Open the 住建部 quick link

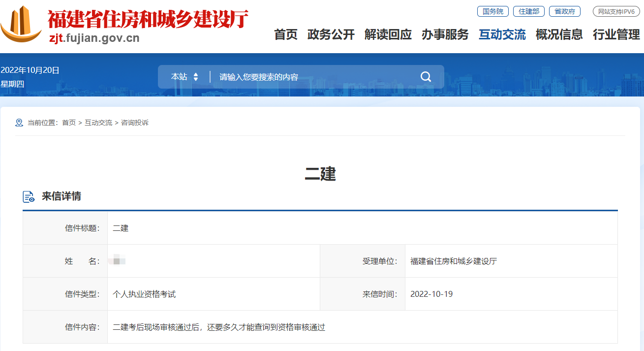coord(529,11)
